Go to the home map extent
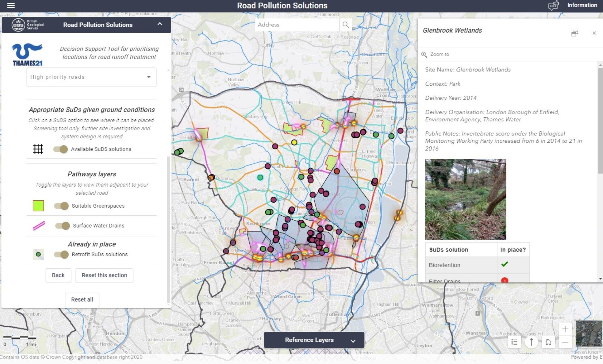This screenshot has width=603, height=364. [x=548, y=342]
